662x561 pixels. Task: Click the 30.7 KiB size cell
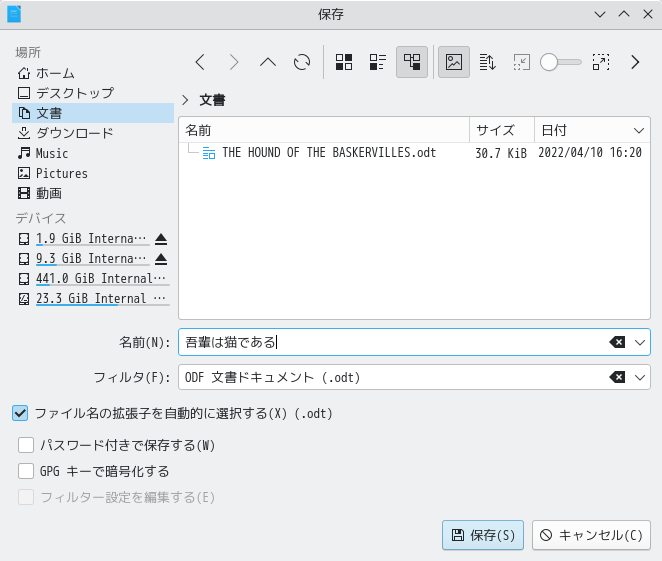pos(501,153)
